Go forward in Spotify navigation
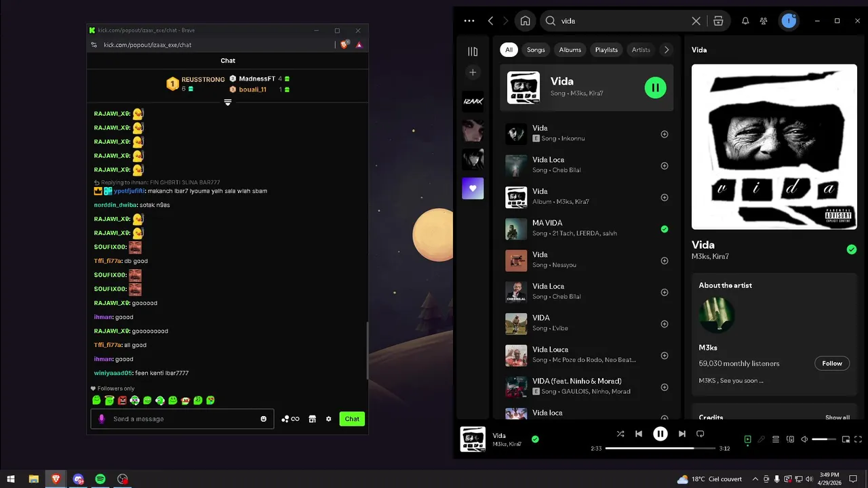Viewport: 868px width, 488px height. tap(505, 21)
